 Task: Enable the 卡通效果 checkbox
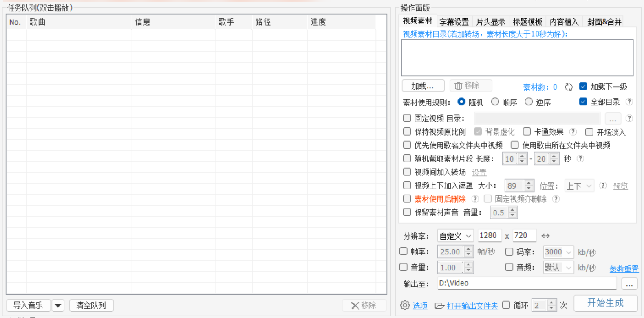(527, 132)
